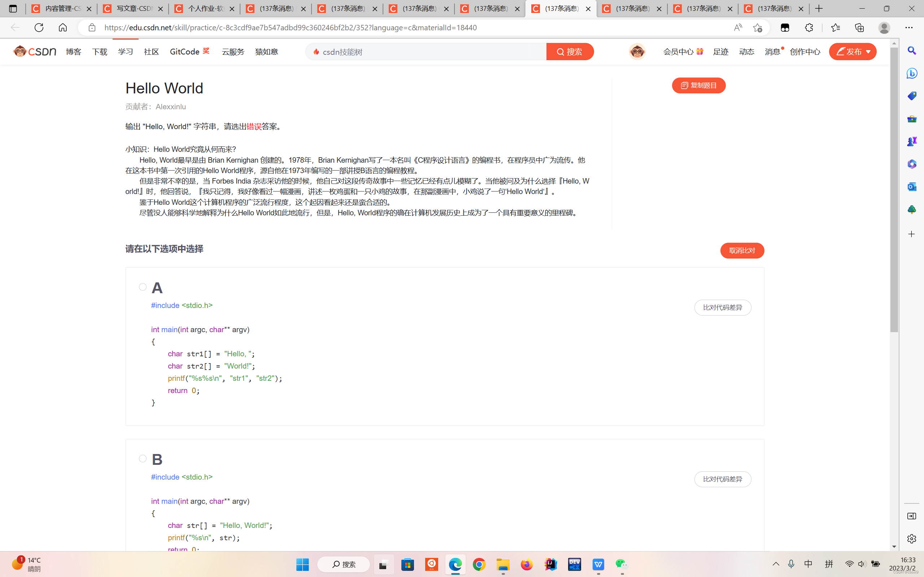Show hidden system tray icons chevron
The height and width of the screenshot is (577, 924).
point(776,564)
